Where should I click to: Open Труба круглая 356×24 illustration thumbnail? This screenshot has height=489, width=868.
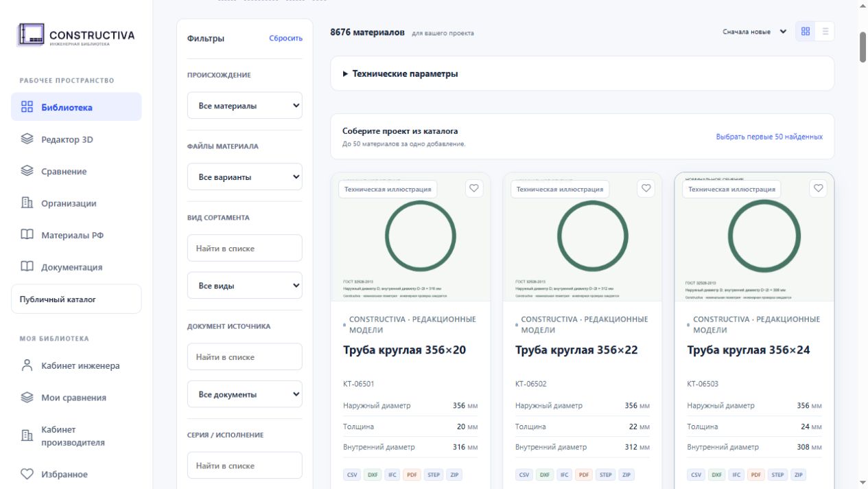tap(755, 237)
